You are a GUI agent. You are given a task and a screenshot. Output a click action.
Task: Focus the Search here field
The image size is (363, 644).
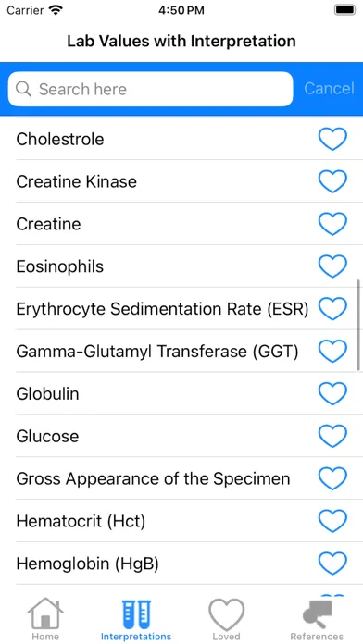pos(150,89)
